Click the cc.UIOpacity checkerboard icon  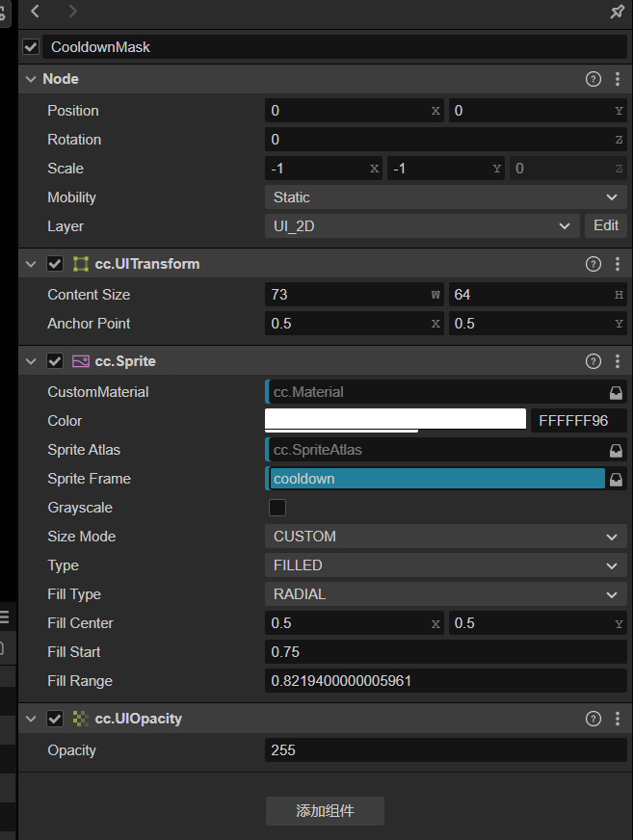click(80, 719)
